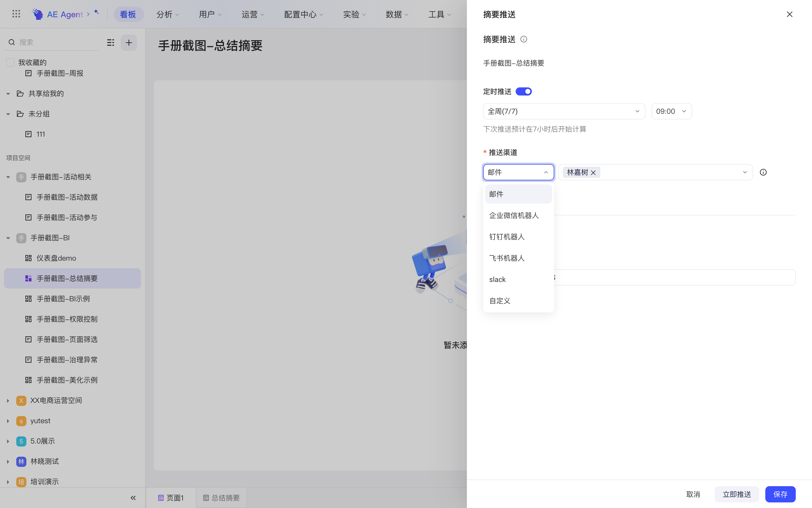Click the page icon next to 111
This screenshot has width=812, height=508.
pos(28,134)
